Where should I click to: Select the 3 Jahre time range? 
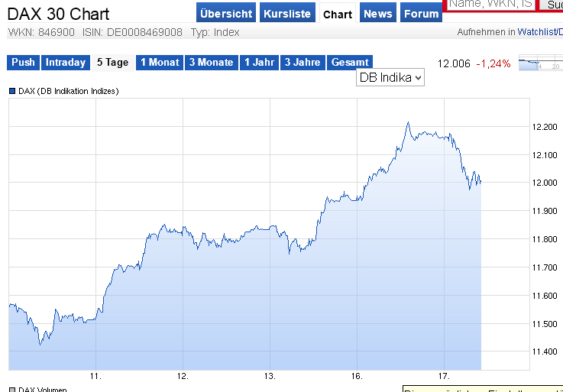303,63
